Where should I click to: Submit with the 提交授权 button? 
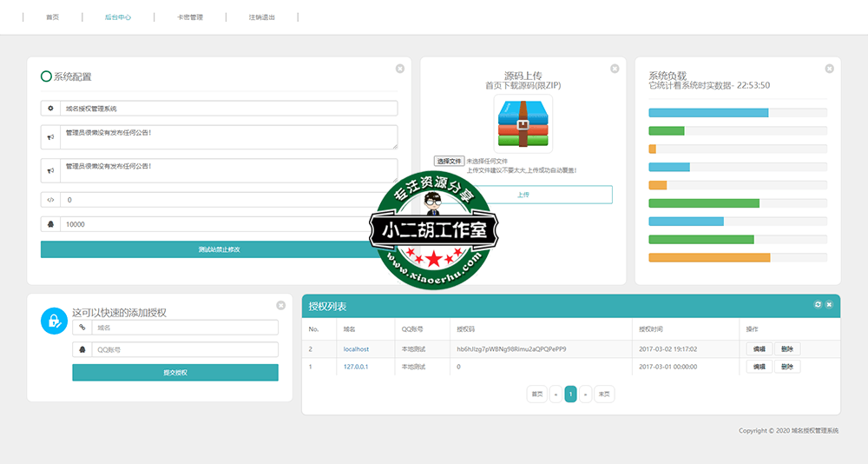pyautogui.click(x=175, y=373)
